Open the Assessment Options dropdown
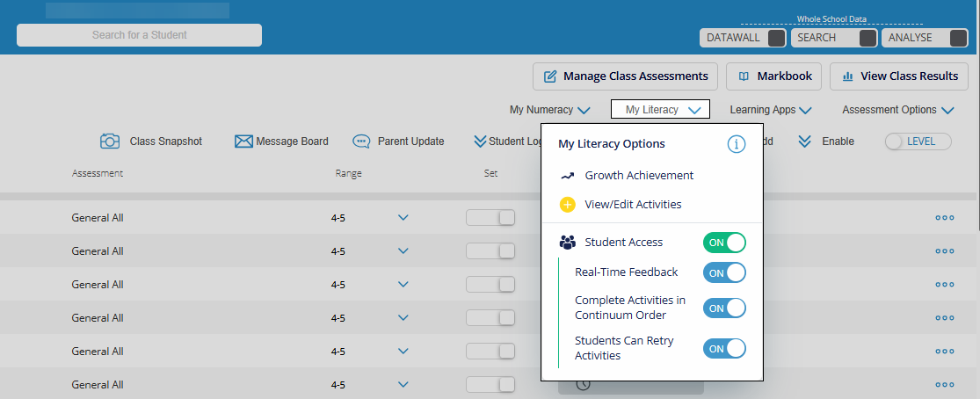The height and width of the screenshot is (399, 980). tap(897, 110)
